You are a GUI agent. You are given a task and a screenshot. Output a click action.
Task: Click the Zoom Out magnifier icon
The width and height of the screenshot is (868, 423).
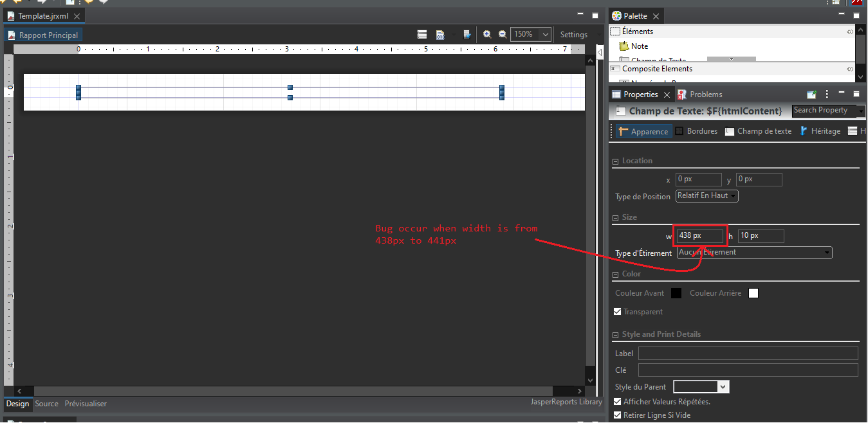(503, 34)
